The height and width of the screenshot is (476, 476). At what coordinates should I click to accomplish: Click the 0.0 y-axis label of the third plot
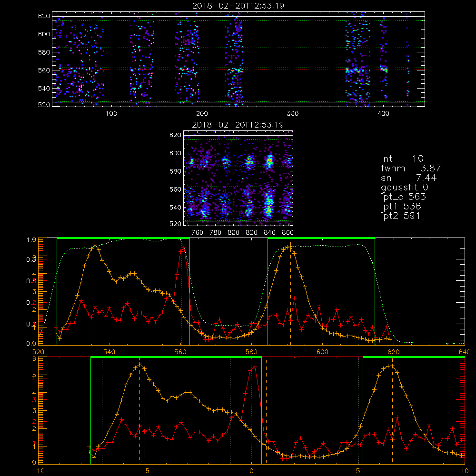[x=31, y=343]
